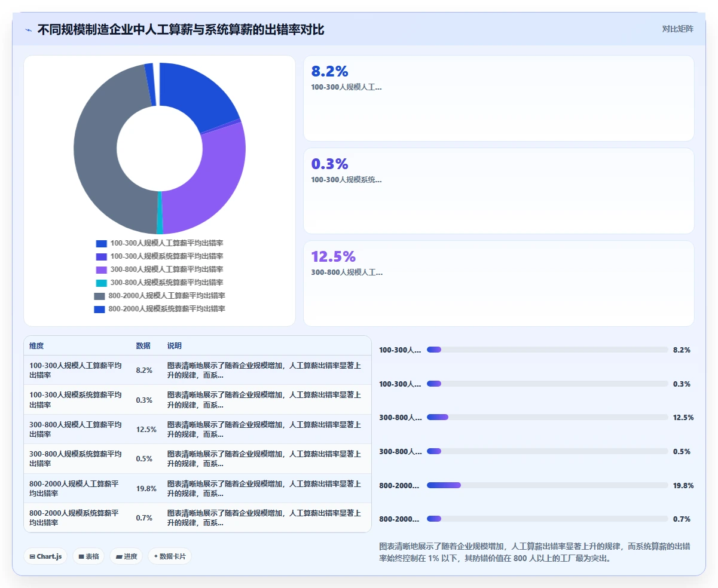The image size is (718, 588).
Task: Click the dashboard title 不同规模制造企业中人工算薪与系统算薪的出错率对比
Action: tap(181, 29)
